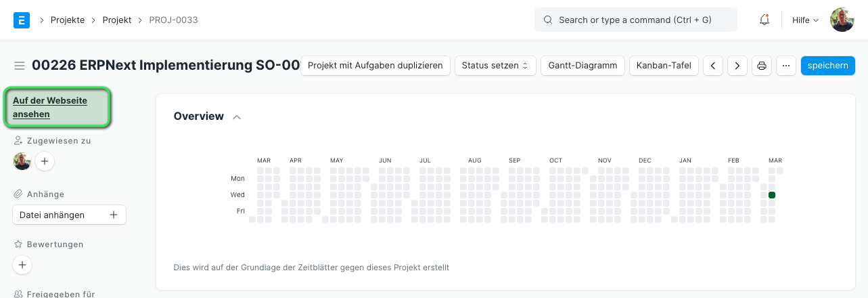Click the Wed row label in heatmap
This screenshot has height=298, width=868.
(x=237, y=195)
